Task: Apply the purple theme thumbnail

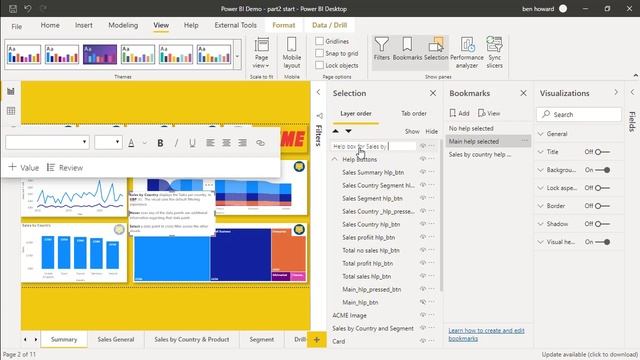Action: (x=100, y=54)
